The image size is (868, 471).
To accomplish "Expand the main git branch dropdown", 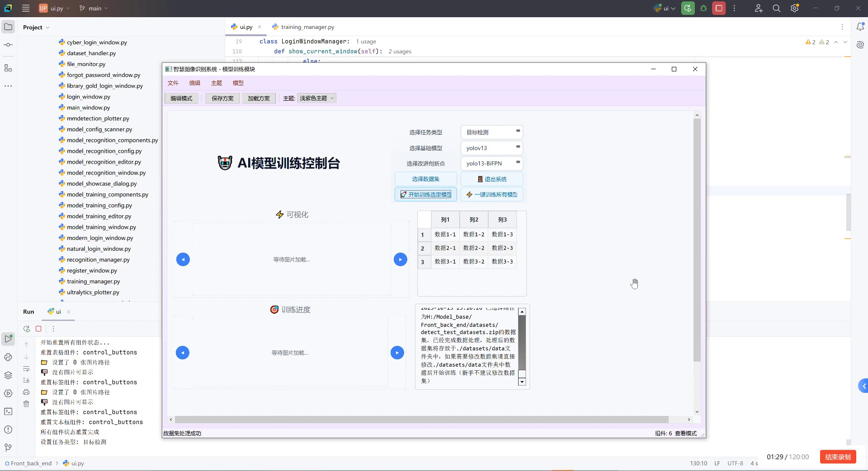I will pos(94,8).
